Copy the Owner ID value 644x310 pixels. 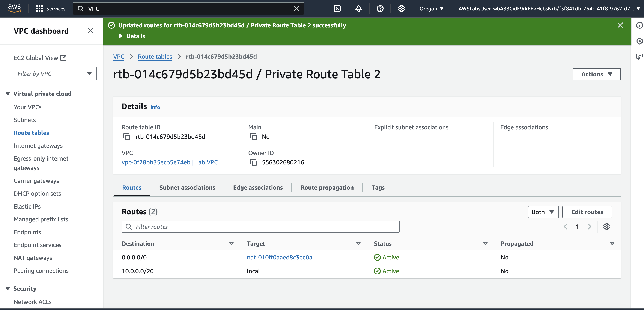[x=253, y=162]
